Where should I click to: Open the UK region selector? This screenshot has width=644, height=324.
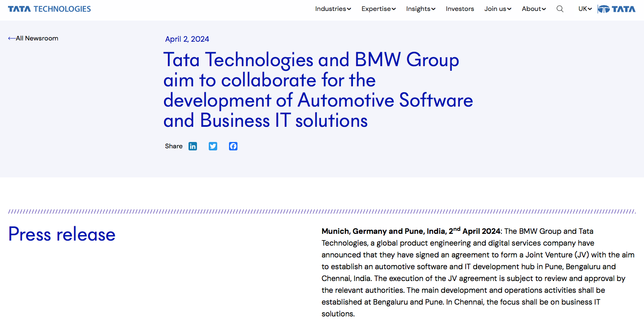(585, 9)
